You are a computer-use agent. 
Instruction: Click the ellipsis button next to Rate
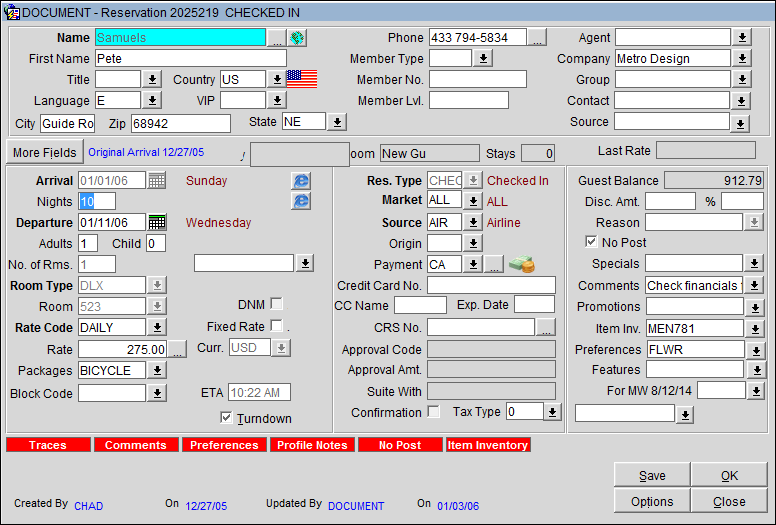tap(177, 350)
